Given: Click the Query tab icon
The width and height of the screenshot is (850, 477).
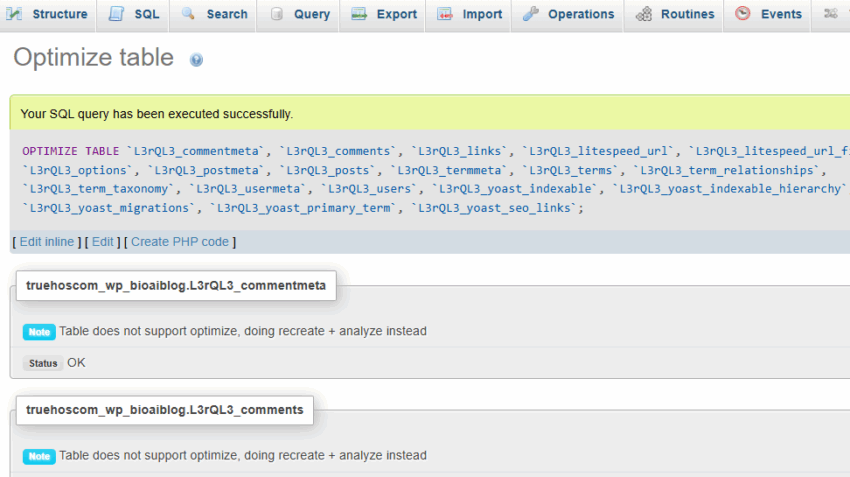Looking at the screenshot, I should click(276, 14).
